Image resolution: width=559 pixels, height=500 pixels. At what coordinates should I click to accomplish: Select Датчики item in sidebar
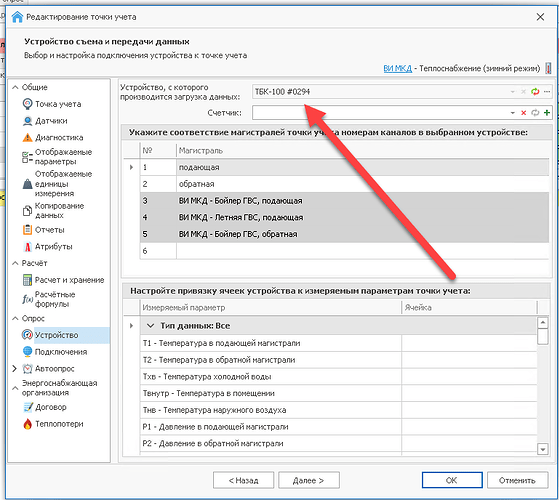45,121
